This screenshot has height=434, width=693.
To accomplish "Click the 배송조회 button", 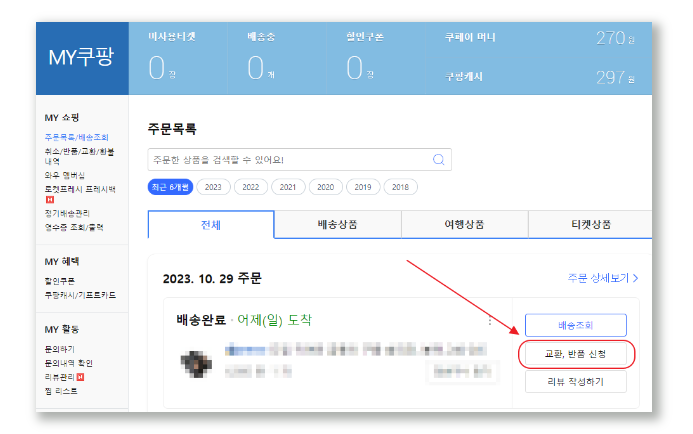I will [x=576, y=325].
